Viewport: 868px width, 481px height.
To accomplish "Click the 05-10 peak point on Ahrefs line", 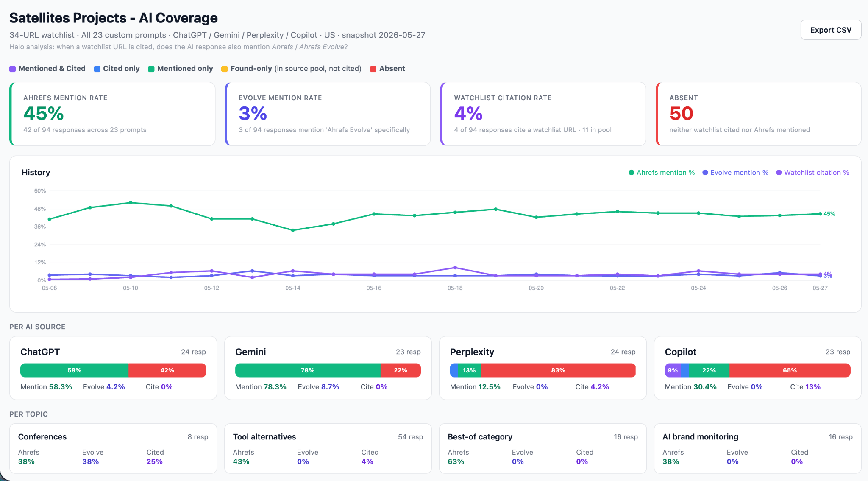I will [131, 203].
